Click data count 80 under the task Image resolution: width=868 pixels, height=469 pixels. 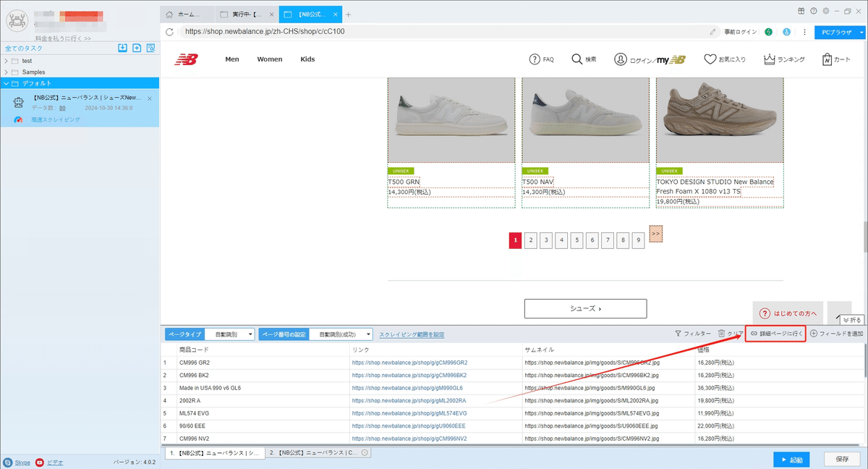[x=62, y=108]
